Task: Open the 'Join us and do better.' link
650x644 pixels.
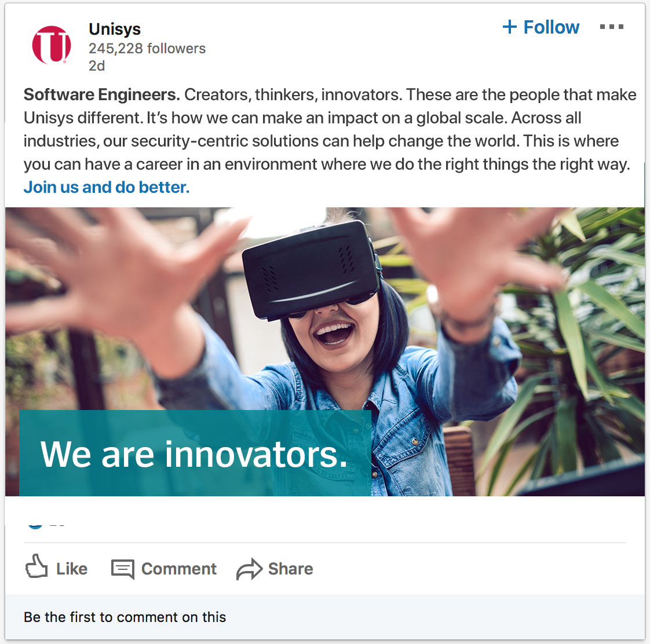Action: (x=107, y=187)
